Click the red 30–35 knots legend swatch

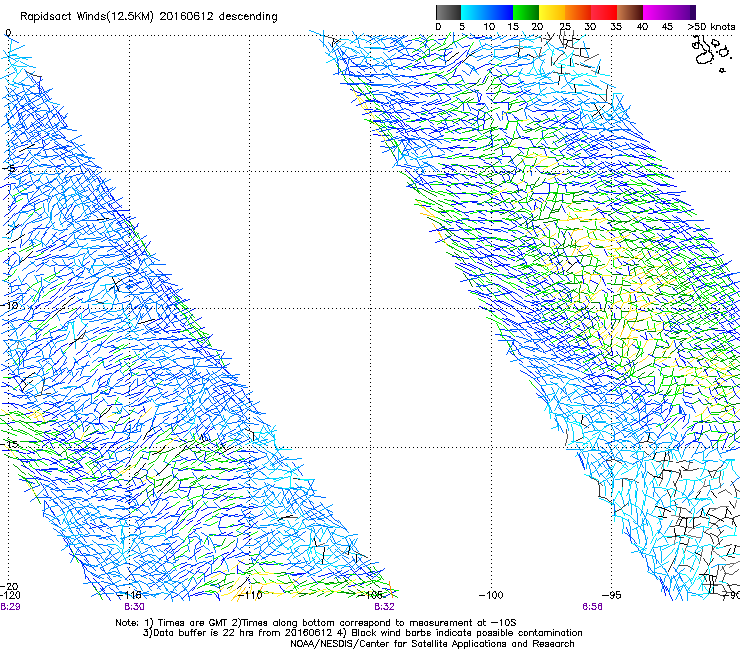tap(604, 12)
